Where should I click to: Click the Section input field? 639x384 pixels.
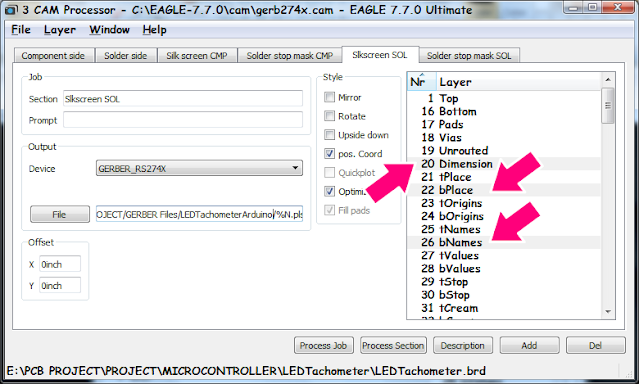pos(183,99)
